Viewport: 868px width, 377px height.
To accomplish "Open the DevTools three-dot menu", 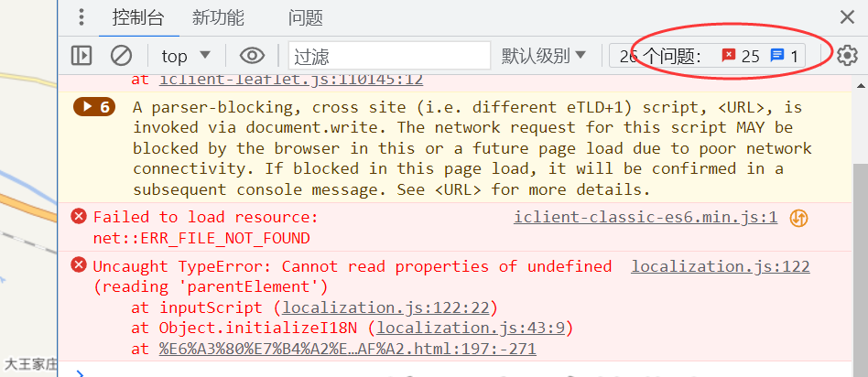I will click(81, 17).
